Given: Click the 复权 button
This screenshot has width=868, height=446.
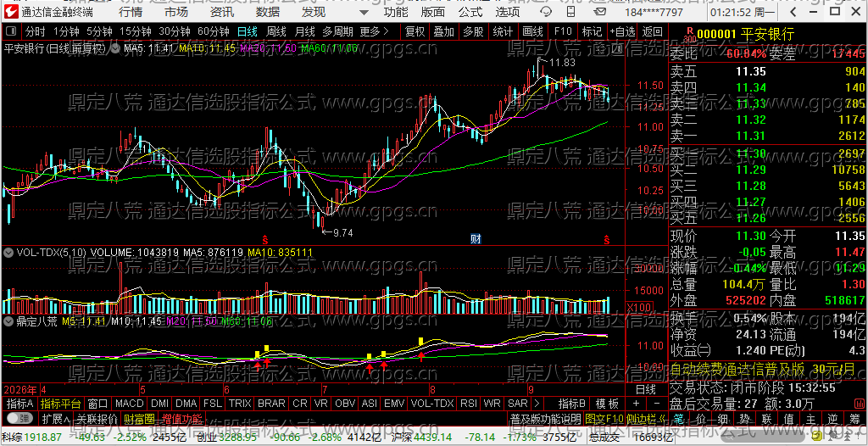Looking at the screenshot, I should [415, 31].
